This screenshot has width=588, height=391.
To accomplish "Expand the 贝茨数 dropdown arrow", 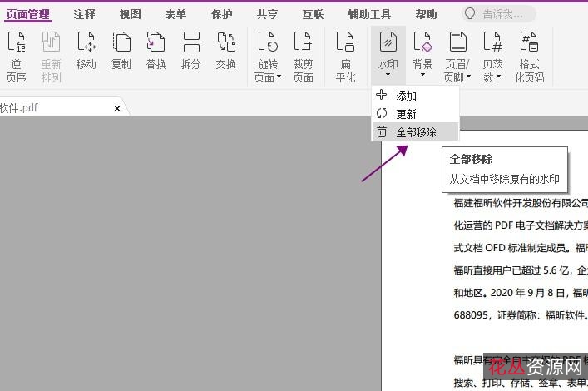I will 499,77.
